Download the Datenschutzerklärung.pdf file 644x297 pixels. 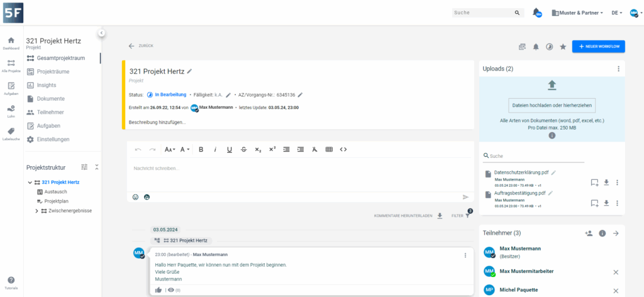tap(606, 182)
